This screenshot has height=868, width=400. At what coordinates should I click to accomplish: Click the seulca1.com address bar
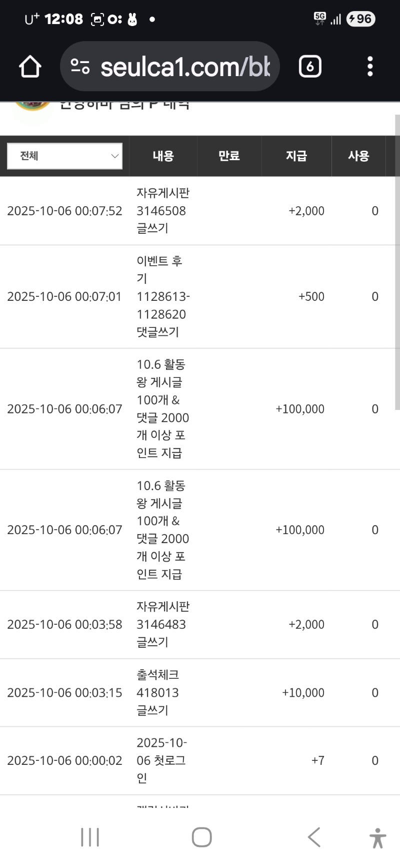pyautogui.click(x=185, y=67)
